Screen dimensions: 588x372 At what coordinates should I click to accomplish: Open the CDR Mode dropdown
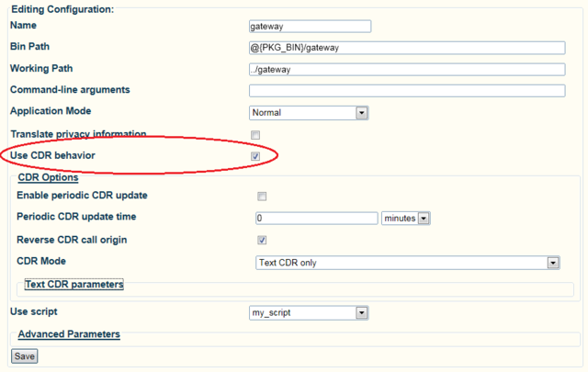pos(407,263)
